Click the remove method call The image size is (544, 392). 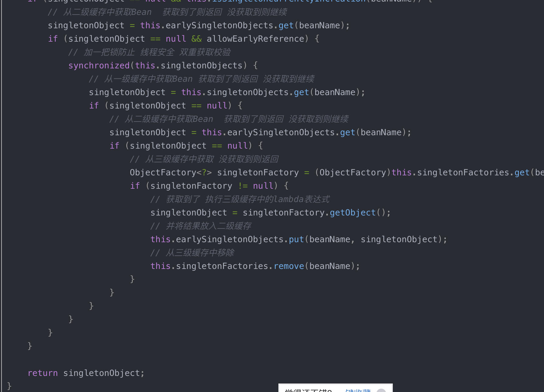click(x=289, y=266)
